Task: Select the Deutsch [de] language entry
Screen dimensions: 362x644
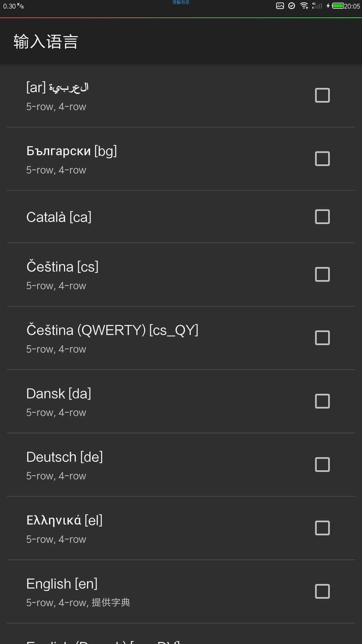Action: [x=181, y=465]
